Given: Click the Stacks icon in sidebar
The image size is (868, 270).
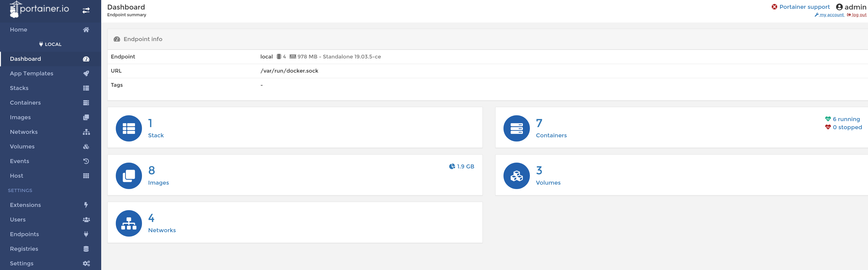Looking at the screenshot, I should click(x=86, y=88).
